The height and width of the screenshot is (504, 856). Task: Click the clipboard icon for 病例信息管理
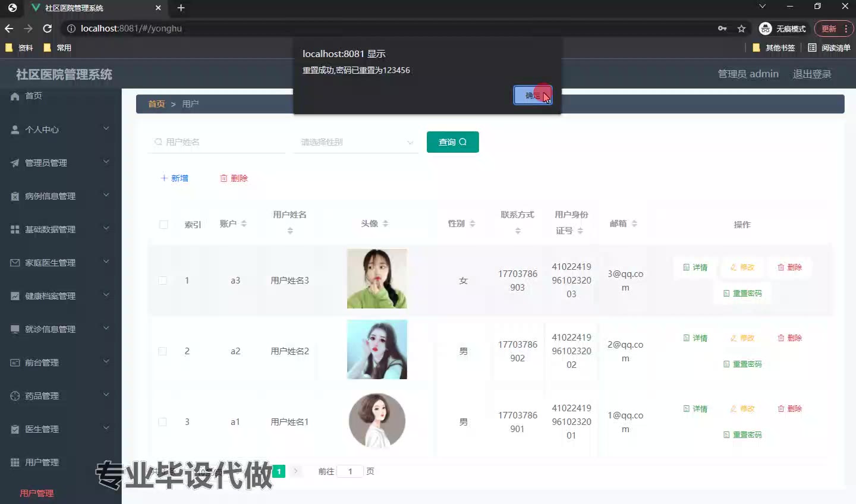(x=15, y=196)
